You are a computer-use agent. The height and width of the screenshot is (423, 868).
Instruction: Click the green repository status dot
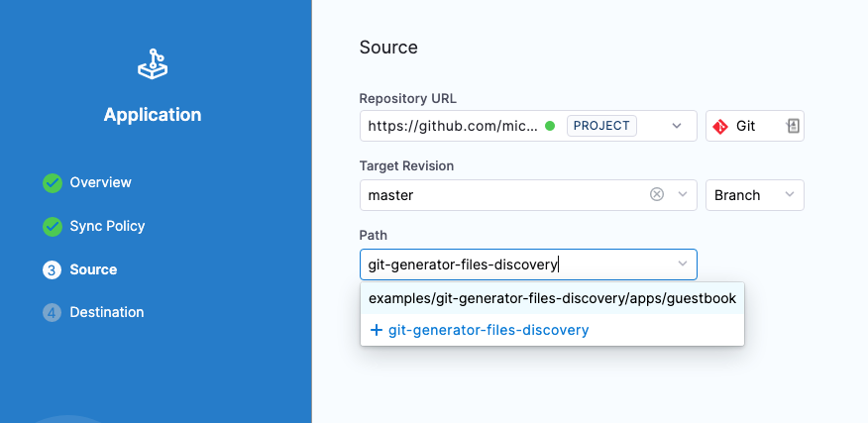tap(550, 127)
